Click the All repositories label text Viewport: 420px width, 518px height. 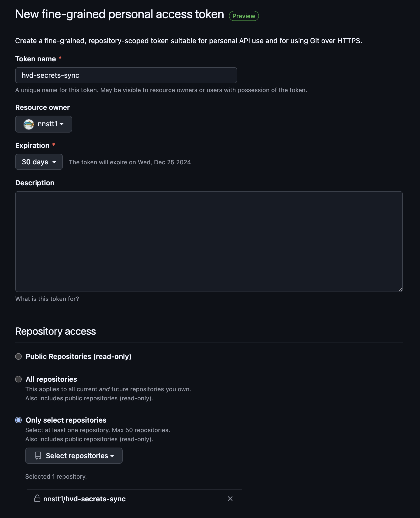[x=51, y=379]
